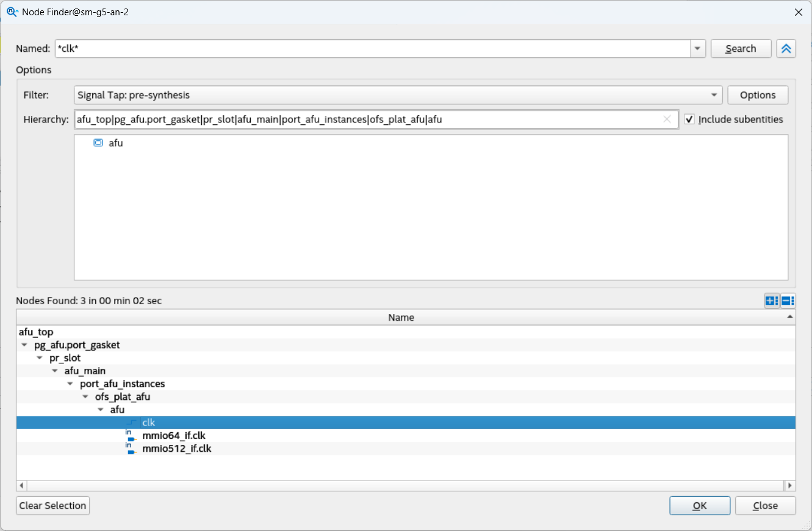Sort results by clicking the Name header
Screen dimensions: 812x531
click(401, 317)
